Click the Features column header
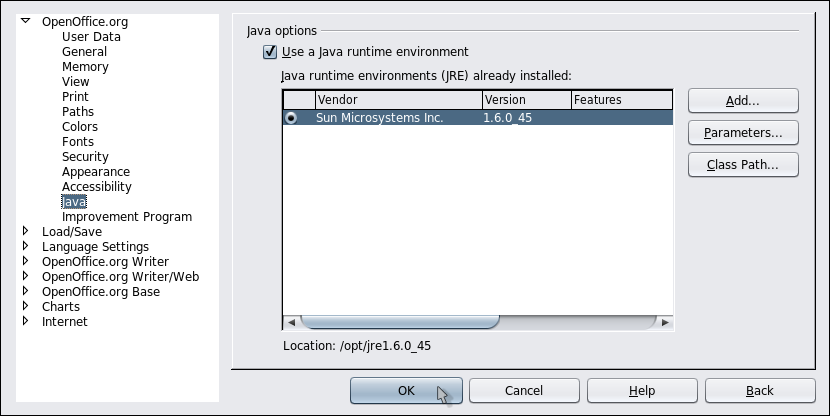The width and height of the screenshot is (830, 416). [622, 100]
